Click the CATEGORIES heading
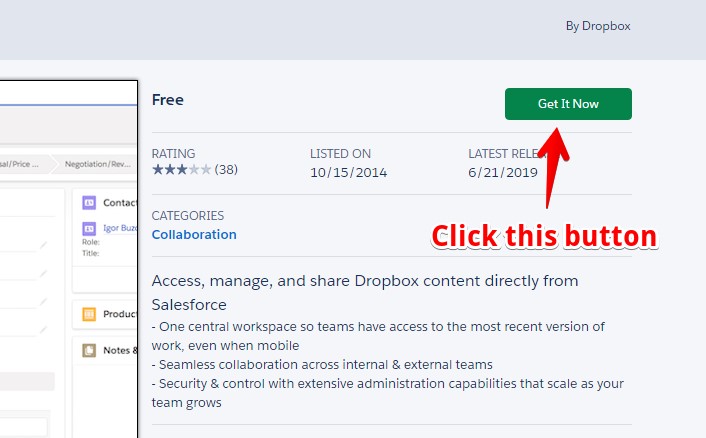706x438 pixels. pyautogui.click(x=188, y=216)
